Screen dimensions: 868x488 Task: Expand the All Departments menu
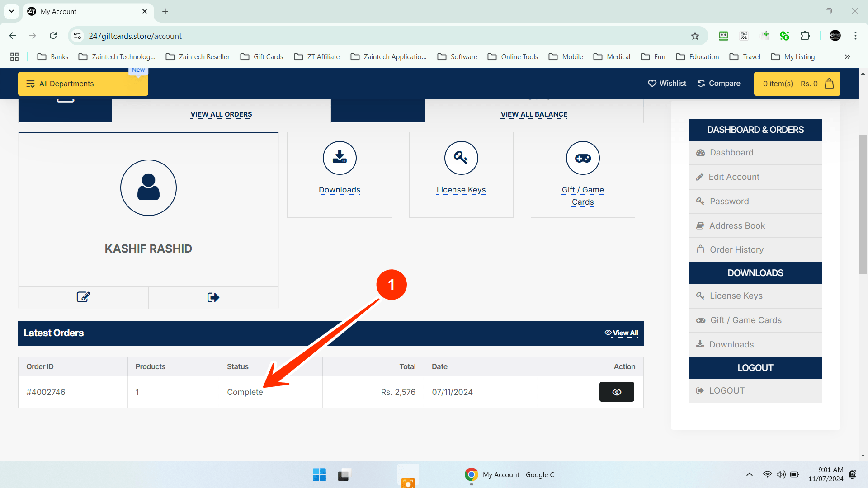click(83, 84)
